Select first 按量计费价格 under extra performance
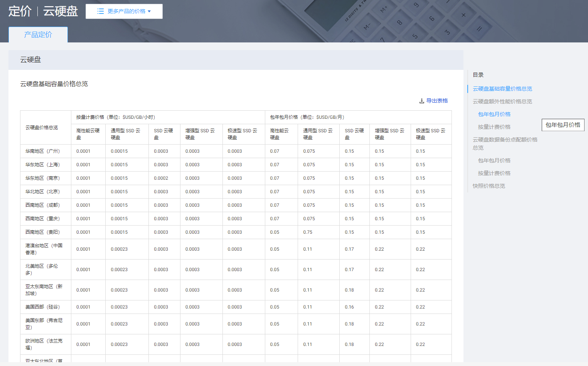This screenshot has height=366, width=588. 494,127
